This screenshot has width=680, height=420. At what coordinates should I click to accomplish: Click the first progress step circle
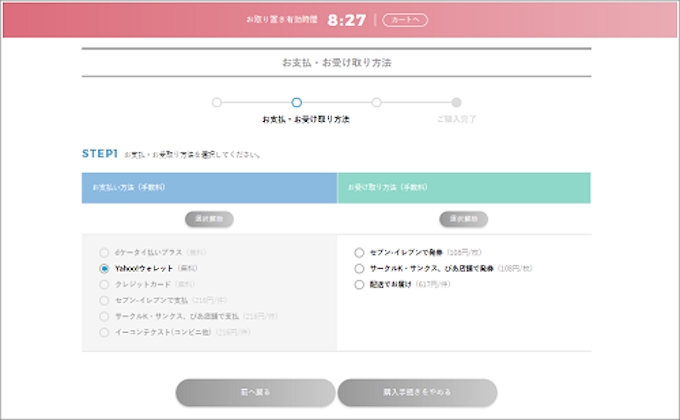[x=216, y=102]
